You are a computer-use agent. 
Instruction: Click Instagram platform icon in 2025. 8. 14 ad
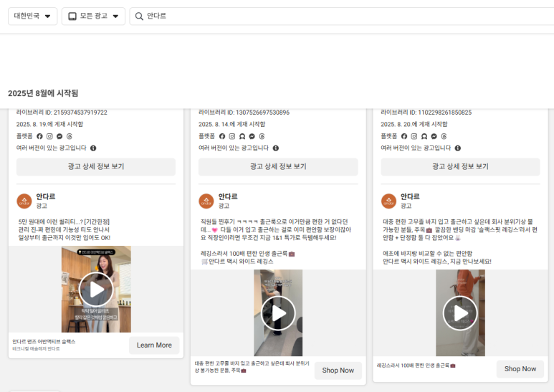231,136
